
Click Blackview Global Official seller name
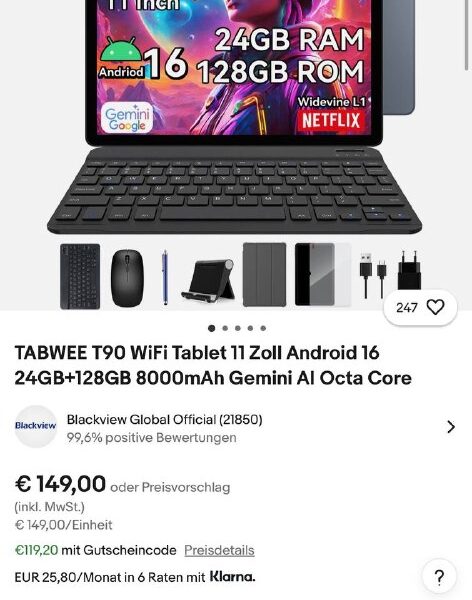point(165,419)
